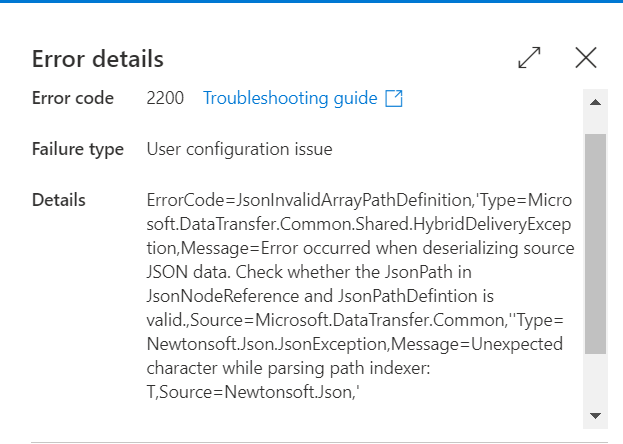
Task: Click the User configuration issue text
Action: [239, 149]
